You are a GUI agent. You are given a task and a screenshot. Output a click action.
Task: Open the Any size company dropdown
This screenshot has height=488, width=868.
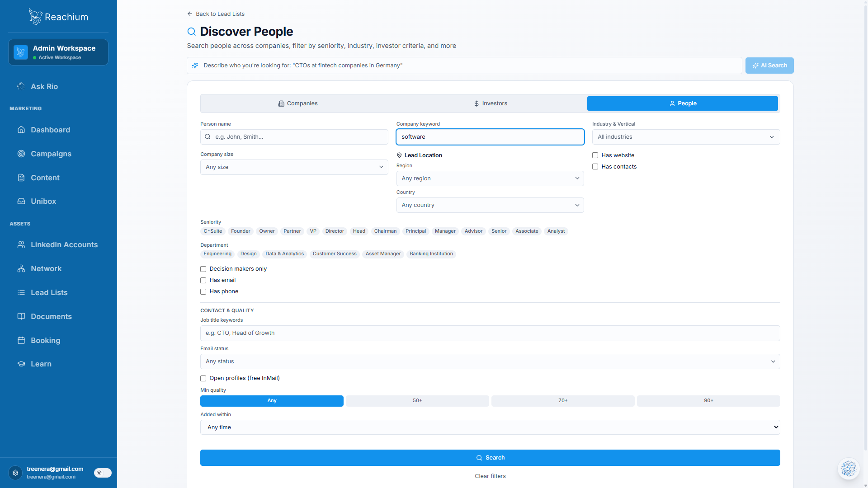(x=294, y=167)
